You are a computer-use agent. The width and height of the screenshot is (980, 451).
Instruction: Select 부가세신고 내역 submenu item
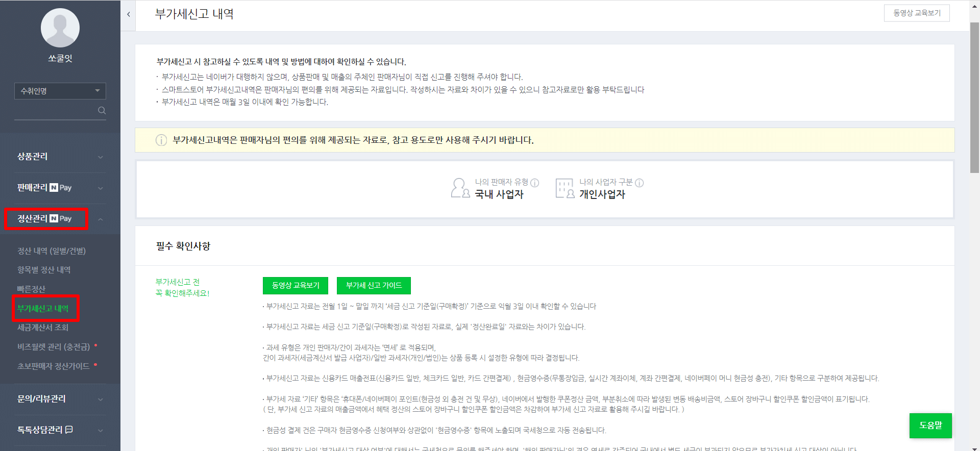click(x=43, y=309)
